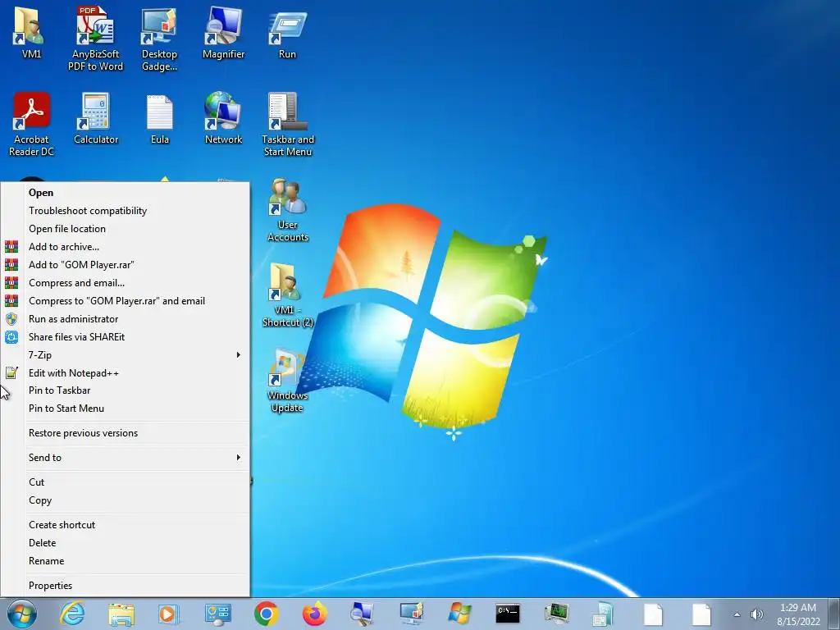840x630 pixels.
Task: Launch Internet Explorer from taskbar
Action: [x=72, y=614]
